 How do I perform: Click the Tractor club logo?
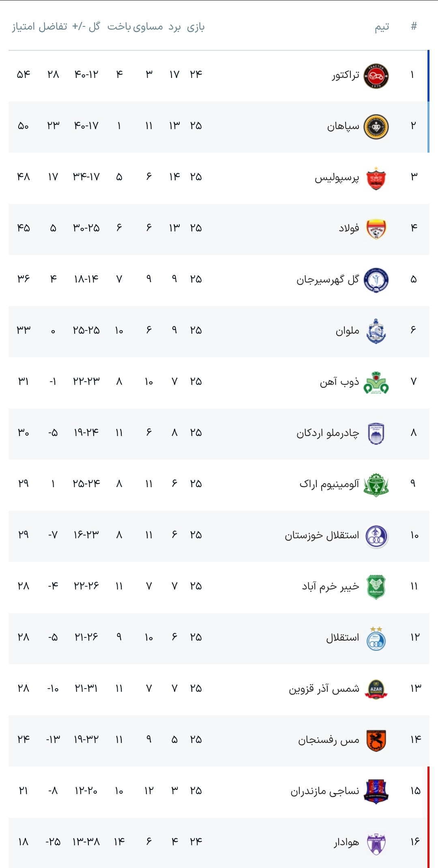pyautogui.click(x=376, y=76)
